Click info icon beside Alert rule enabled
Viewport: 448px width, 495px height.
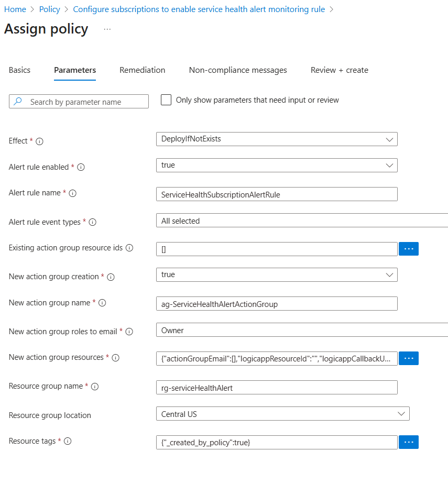(x=81, y=168)
